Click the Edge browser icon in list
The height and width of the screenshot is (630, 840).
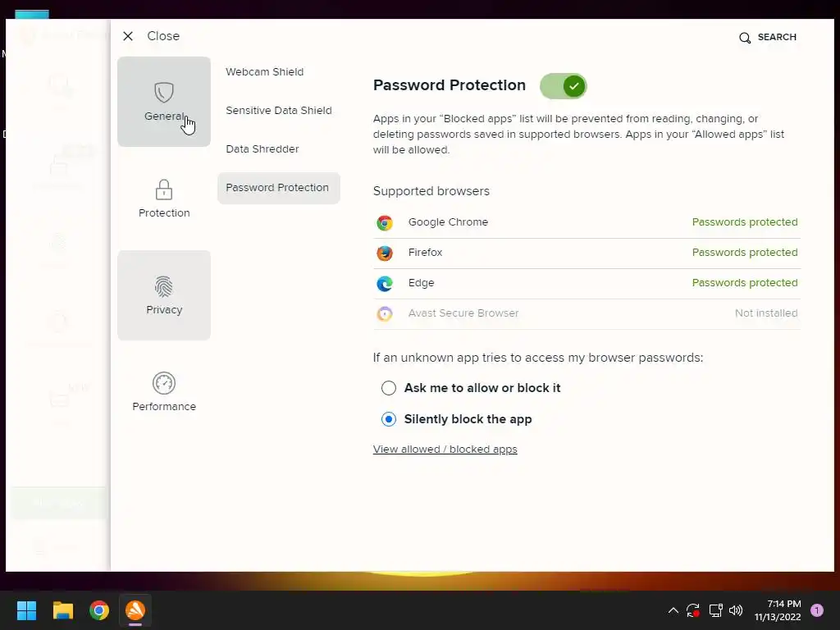(x=385, y=283)
